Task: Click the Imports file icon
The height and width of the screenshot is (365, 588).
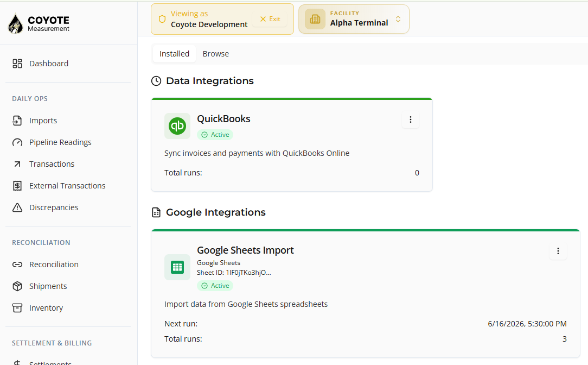Action: tap(17, 121)
